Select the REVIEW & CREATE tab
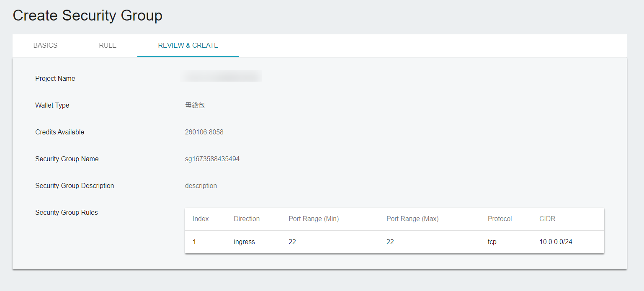 (x=188, y=45)
